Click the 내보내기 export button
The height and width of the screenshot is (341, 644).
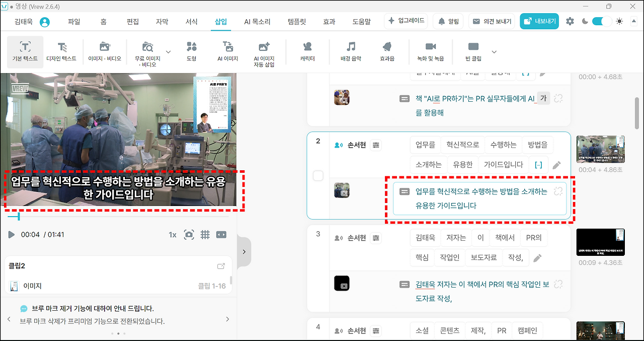(x=539, y=21)
